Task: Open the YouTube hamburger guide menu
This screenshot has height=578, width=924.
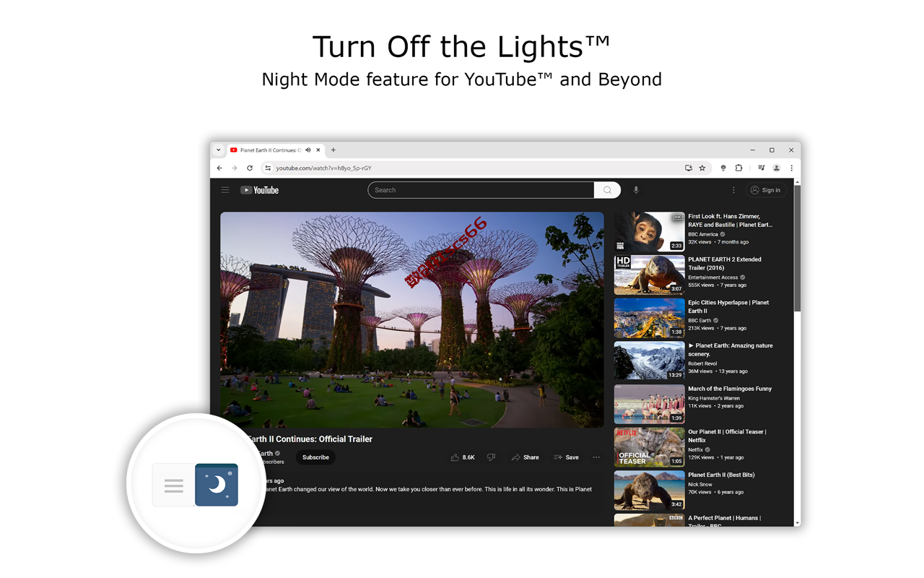Action: pyautogui.click(x=225, y=190)
